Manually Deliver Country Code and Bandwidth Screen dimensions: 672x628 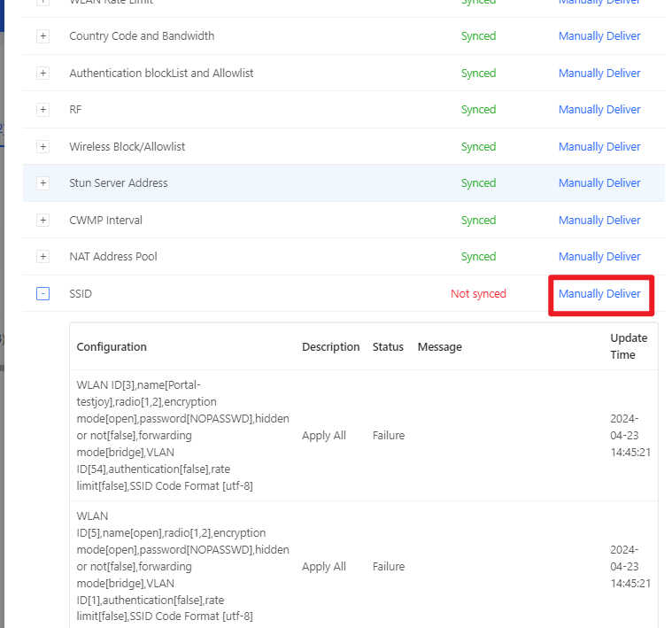599,36
